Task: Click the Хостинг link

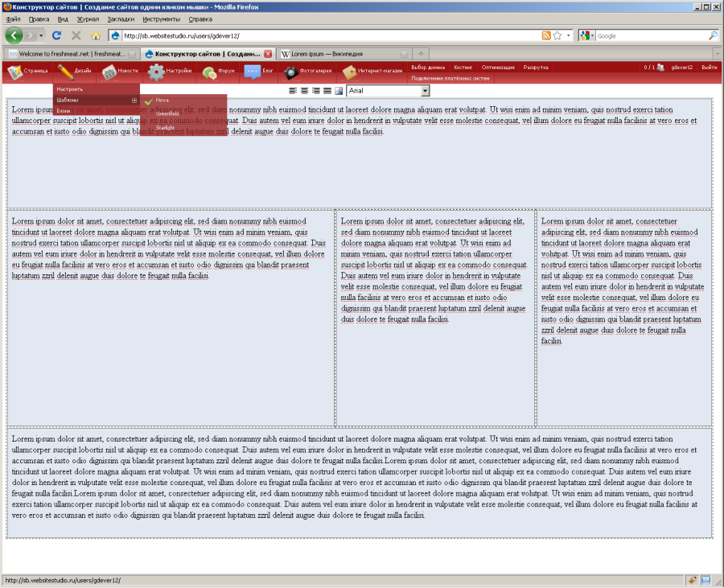Action: [x=463, y=68]
